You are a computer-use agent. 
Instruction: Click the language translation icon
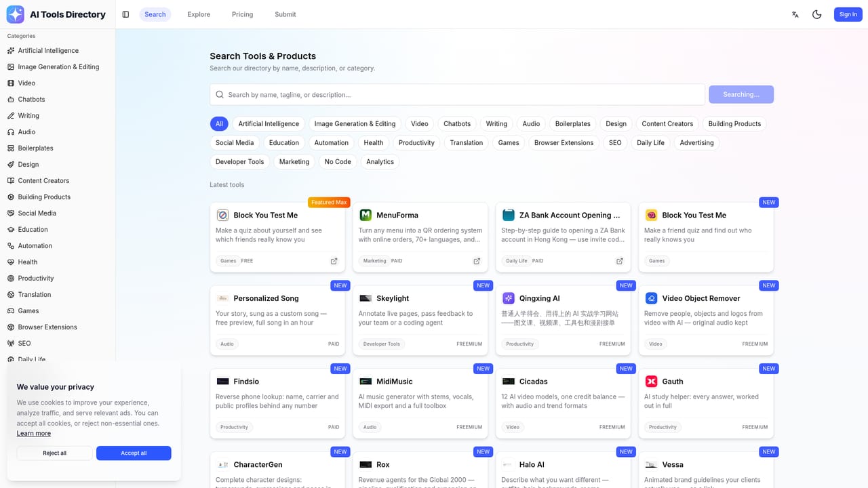pyautogui.click(x=795, y=14)
